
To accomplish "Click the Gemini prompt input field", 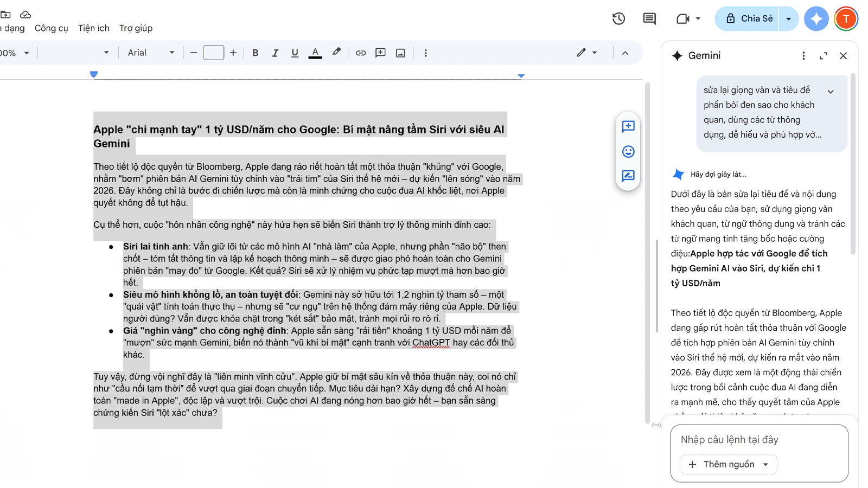I will coord(758,440).
